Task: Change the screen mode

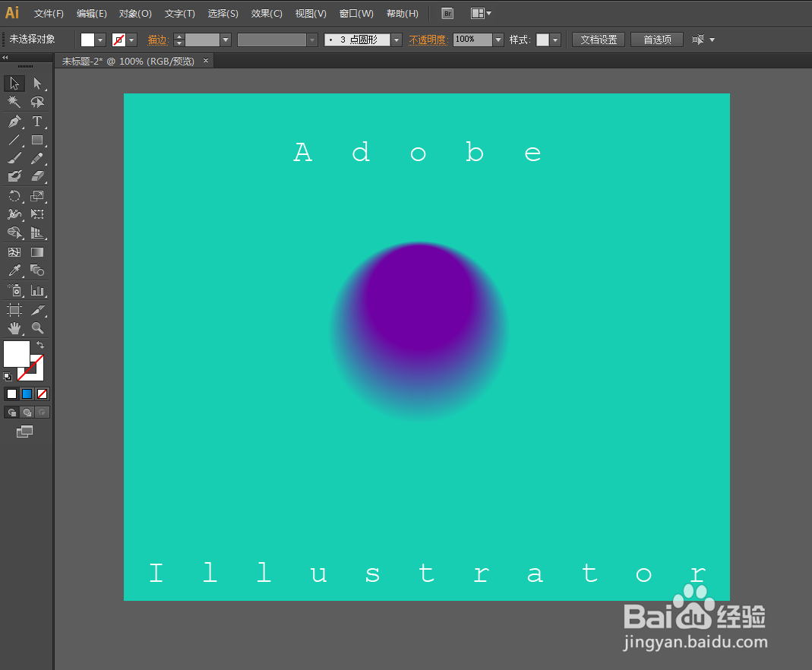Action: 24,431
